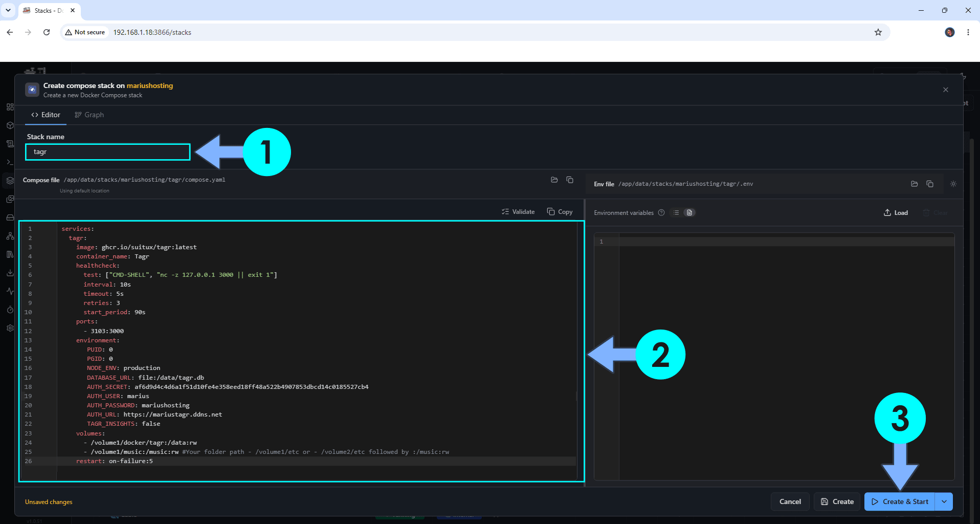Screen dimensions: 980x524
Task: Open images icon in sidebar
Action: pyautogui.click(x=10, y=199)
